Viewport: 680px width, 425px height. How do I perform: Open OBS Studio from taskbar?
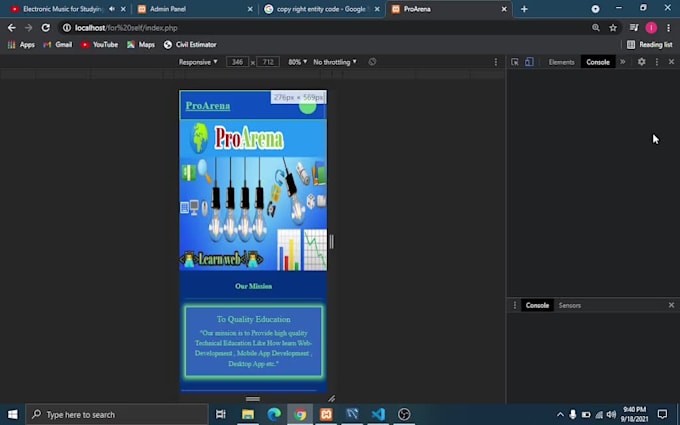pos(404,415)
